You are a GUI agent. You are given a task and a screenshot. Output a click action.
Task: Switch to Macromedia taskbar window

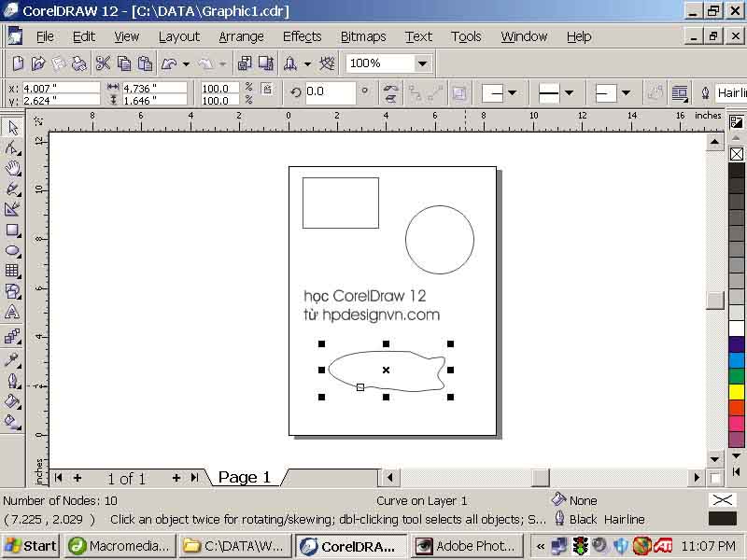[120, 546]
